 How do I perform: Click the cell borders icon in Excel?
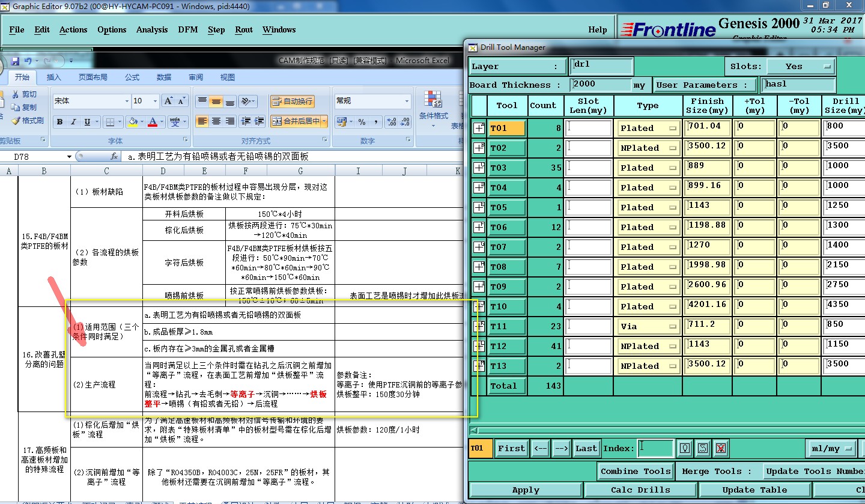[x=109, y=122]
